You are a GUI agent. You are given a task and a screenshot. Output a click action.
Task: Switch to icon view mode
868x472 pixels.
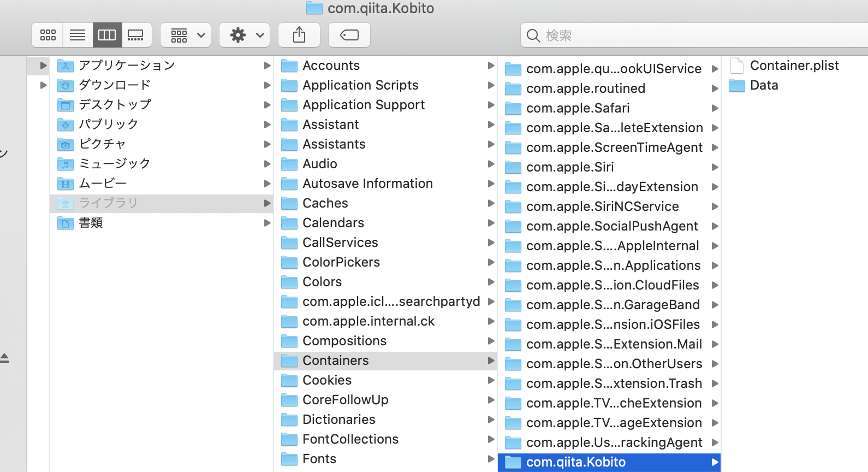[x=47, y=35]
